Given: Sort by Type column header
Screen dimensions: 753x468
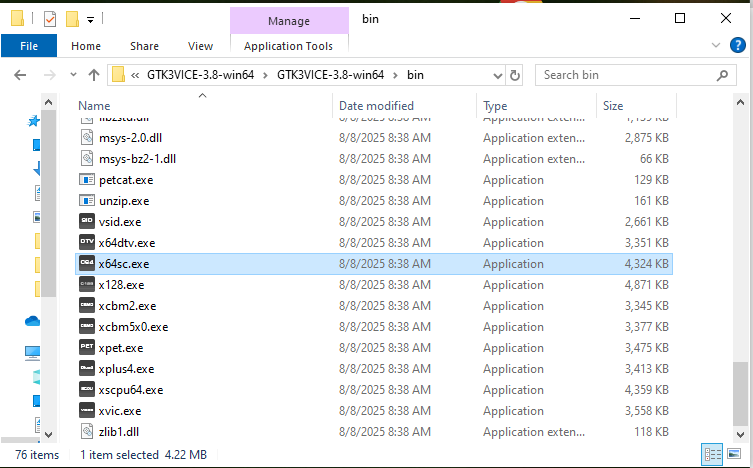Looking at the screenshot, I should (536, 105).
